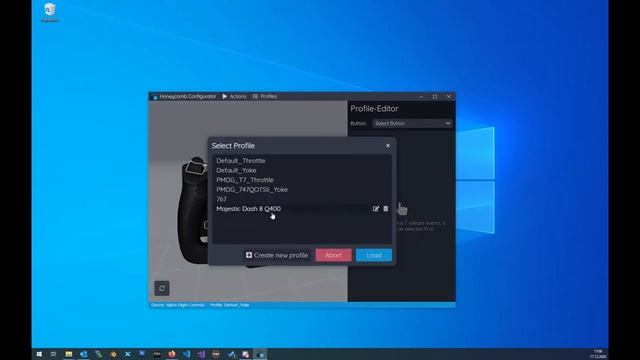Show the system clock and date flyout
Viewport: 640px width, 360px height.
[x=598, y=354]
